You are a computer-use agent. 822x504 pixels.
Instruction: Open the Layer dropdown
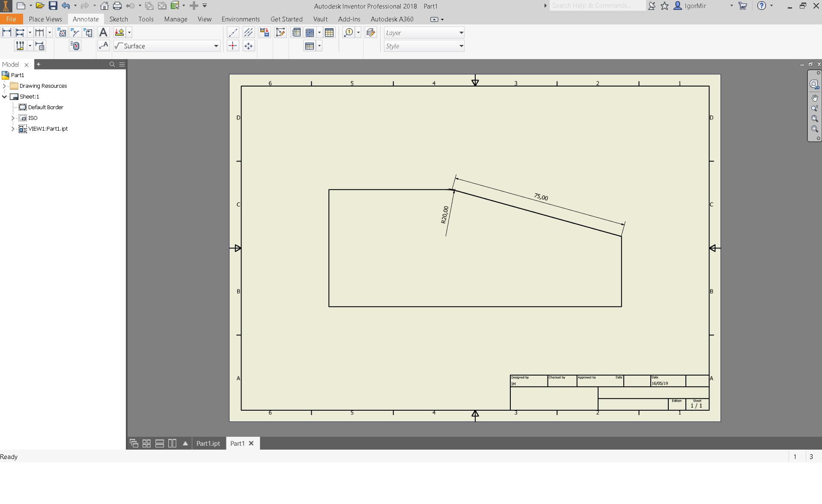pyautogui.click(x=461, y=32)
